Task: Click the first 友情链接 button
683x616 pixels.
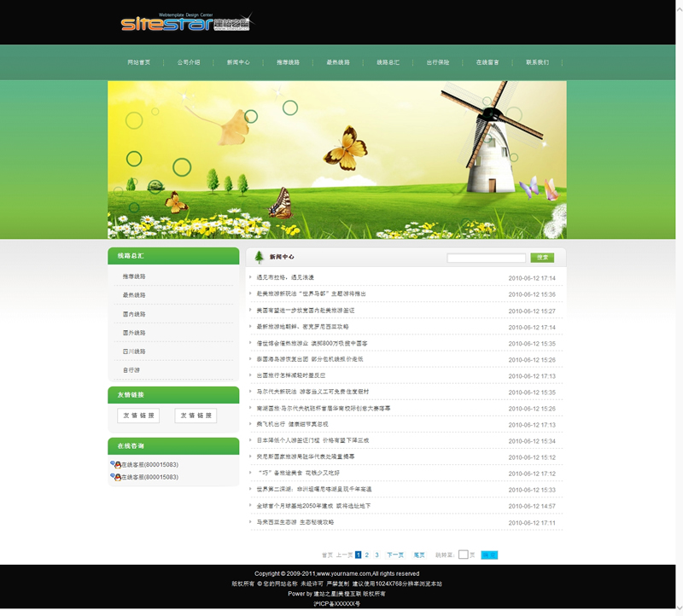Action: click(138, 416)
